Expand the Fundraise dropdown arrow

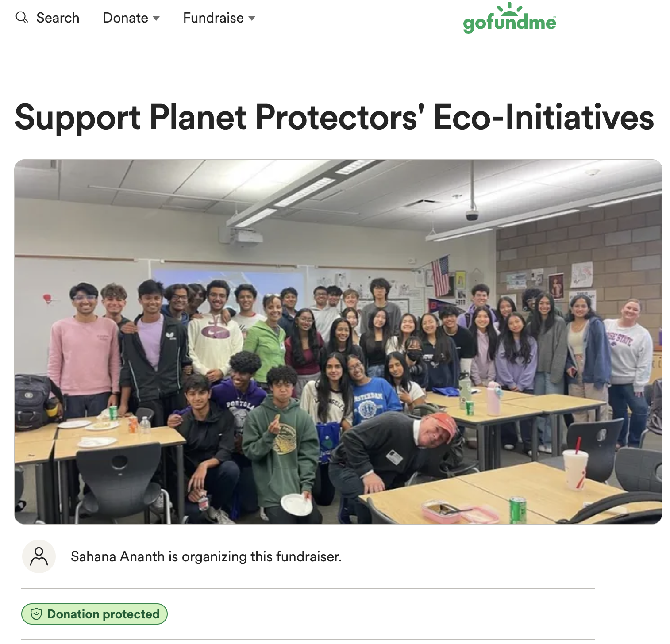click(252, 19)
